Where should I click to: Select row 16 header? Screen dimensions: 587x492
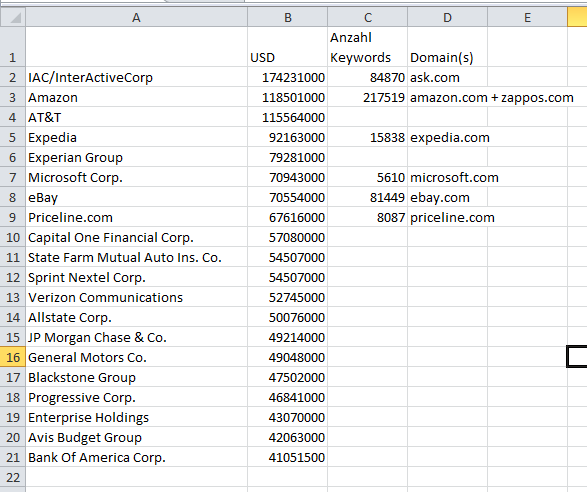coord(13,357)
